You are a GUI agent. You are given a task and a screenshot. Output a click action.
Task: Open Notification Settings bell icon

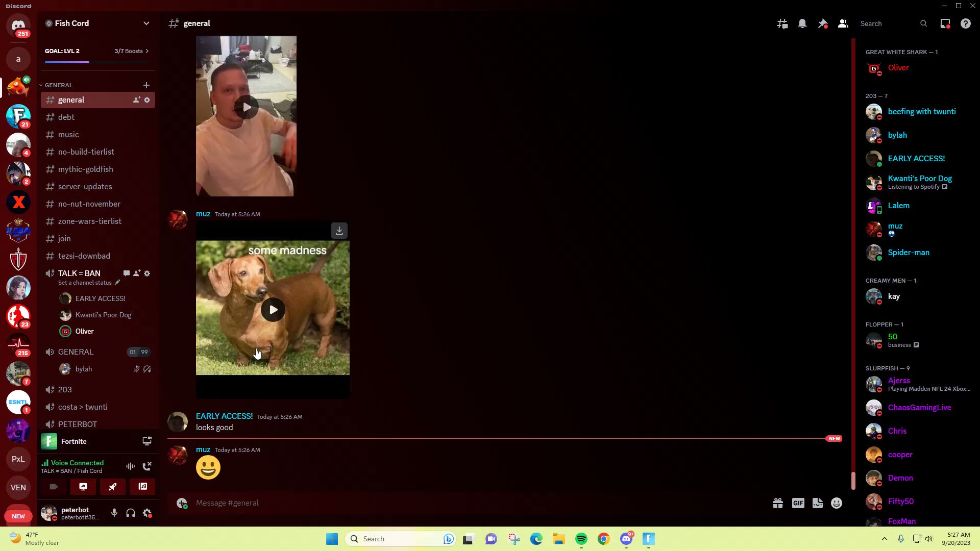[802, 23]
